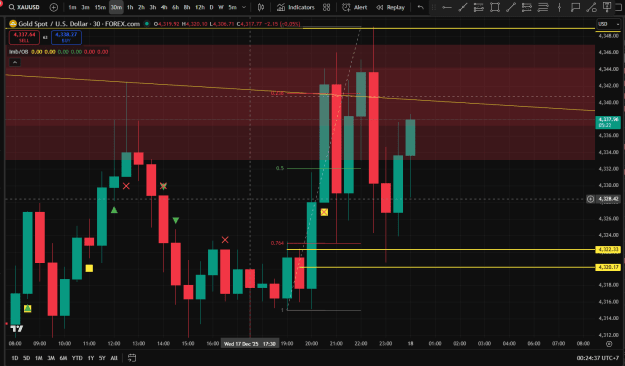This screenshot has height=366, width=625.
Task: Set date range to All
Action: point(114,358)
